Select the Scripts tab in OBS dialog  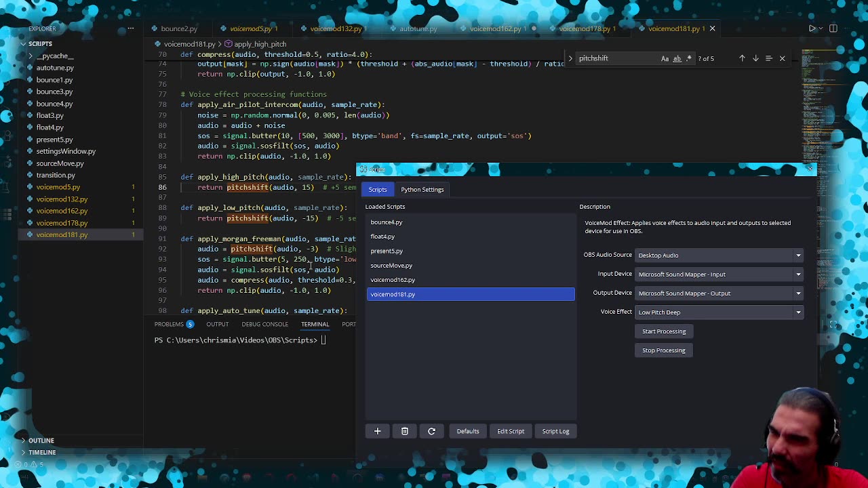(x=378, y=190)
